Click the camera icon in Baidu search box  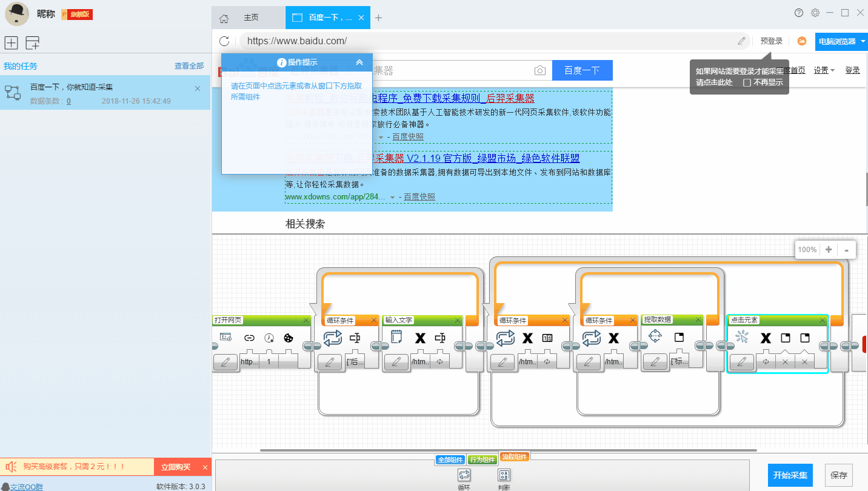[540, 71]
